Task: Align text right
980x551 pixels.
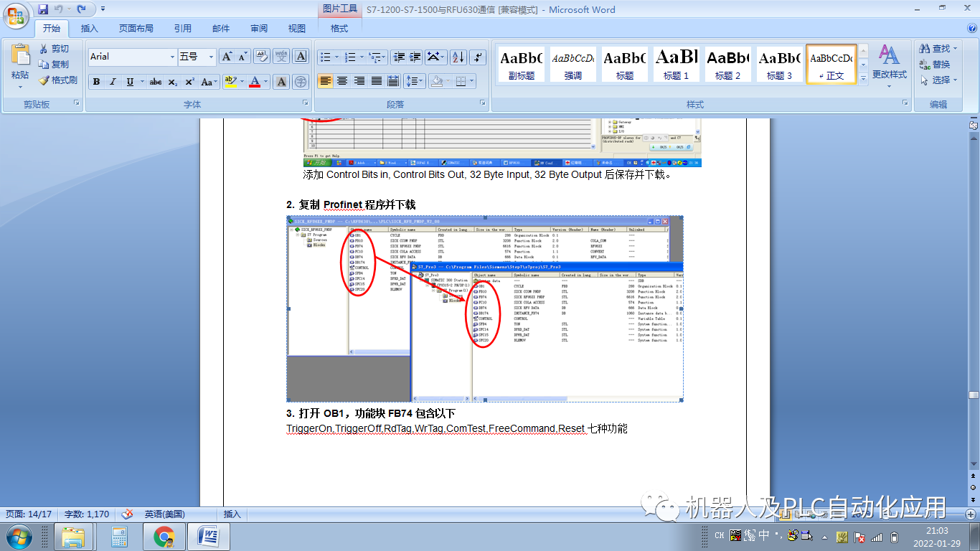Action: tap(359, 81)
